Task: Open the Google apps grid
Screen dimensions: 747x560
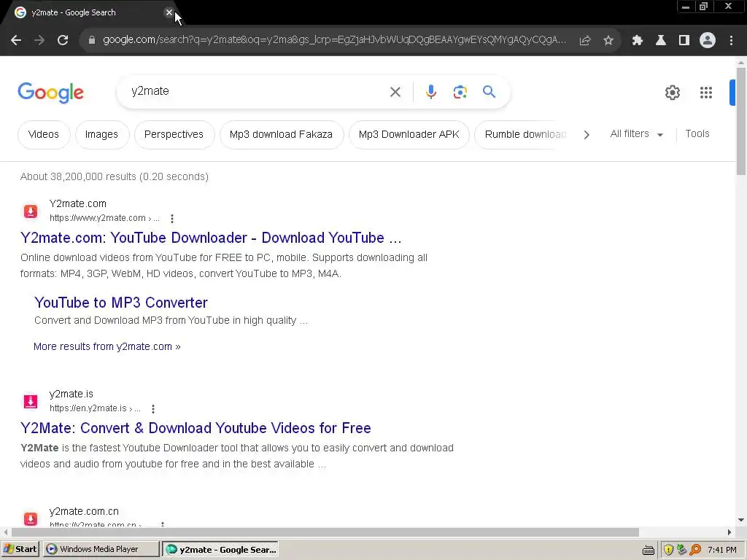Action: 706,93
